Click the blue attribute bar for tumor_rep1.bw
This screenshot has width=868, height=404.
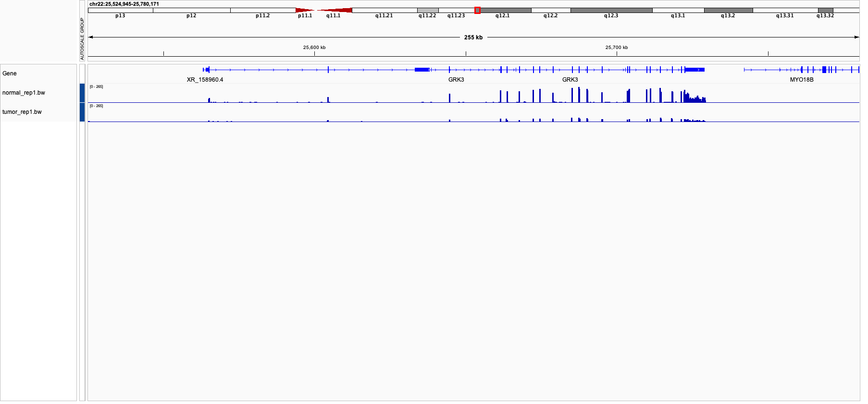tap(82, 112)
